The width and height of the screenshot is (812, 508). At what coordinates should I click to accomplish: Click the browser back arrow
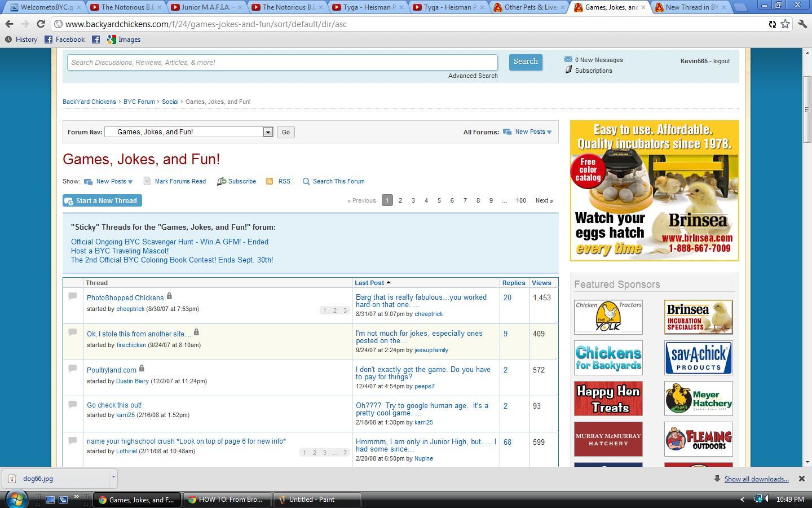(x=9, y=24)
